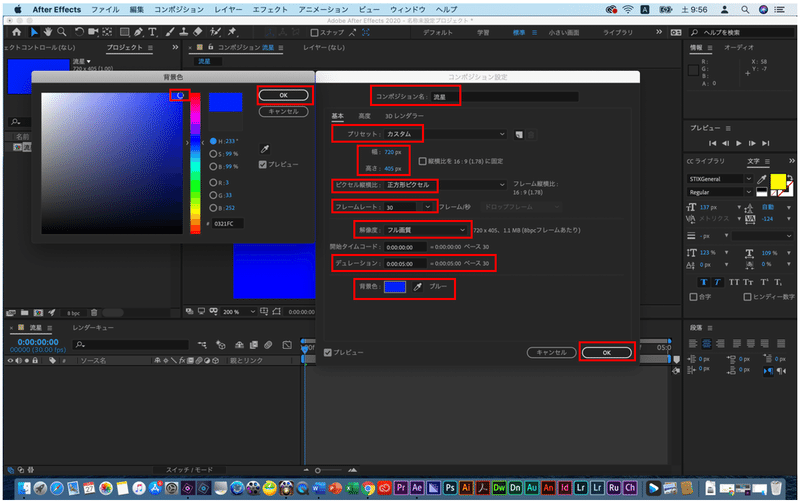
Task: Open resolution dropdown フル画質
Action: click(426, 230)
